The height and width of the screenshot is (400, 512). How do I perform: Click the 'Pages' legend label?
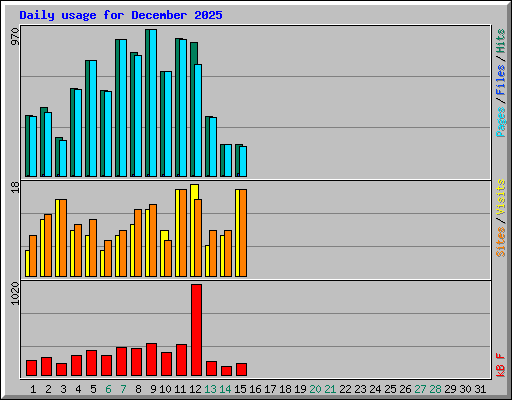point(501,122)
